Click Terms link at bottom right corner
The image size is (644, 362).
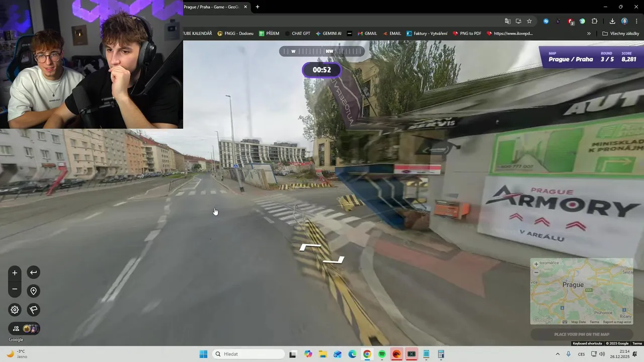click(x=637, y=343)
